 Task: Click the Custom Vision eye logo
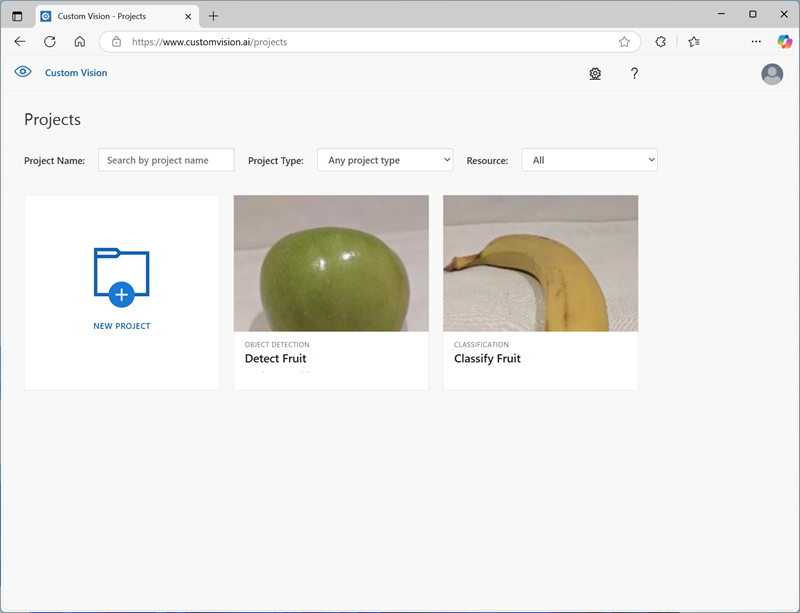pyautogui.click(x=22, y=73)
